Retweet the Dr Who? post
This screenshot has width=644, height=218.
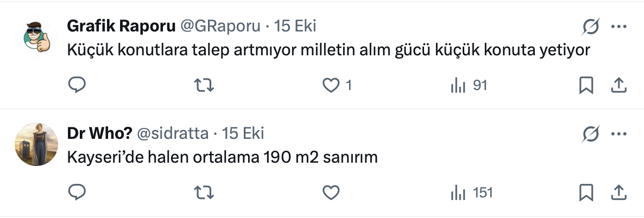coord(204,193)
